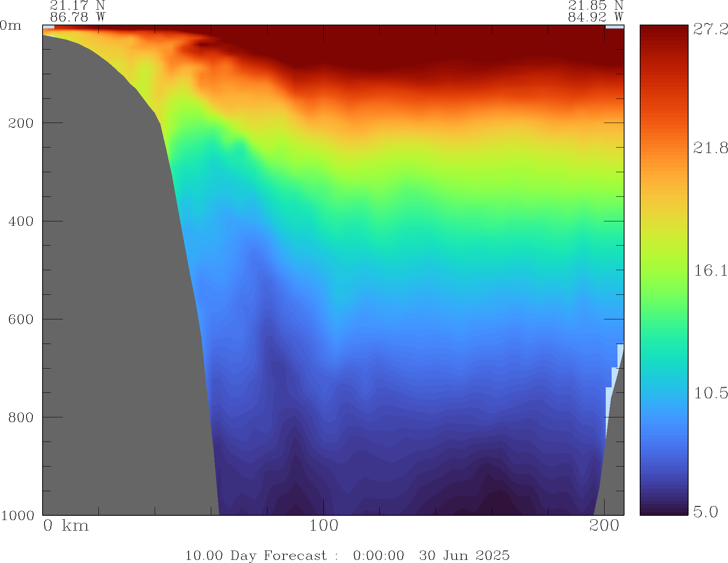Click the 100 distance axis label
This screenshot has height=563, width=728.
click(323, 526)
